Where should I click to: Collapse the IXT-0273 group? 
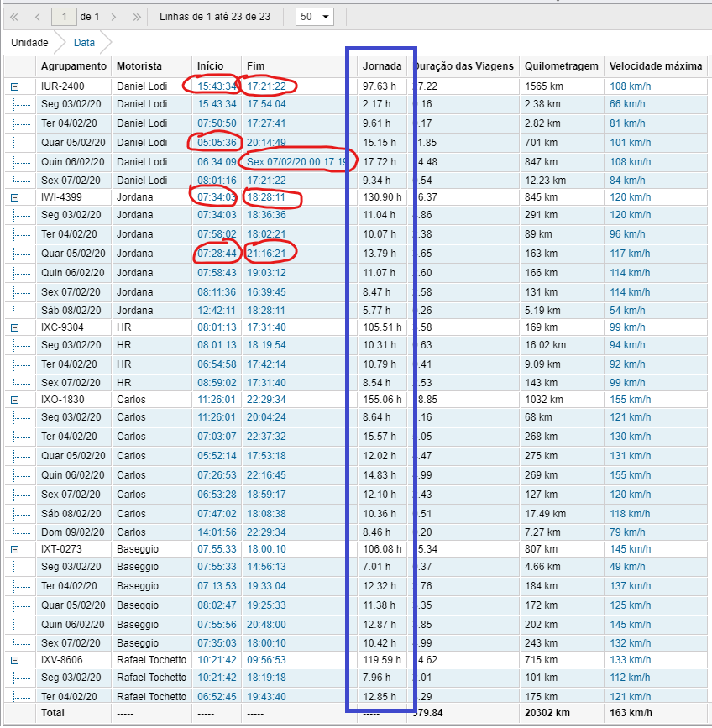14,549
